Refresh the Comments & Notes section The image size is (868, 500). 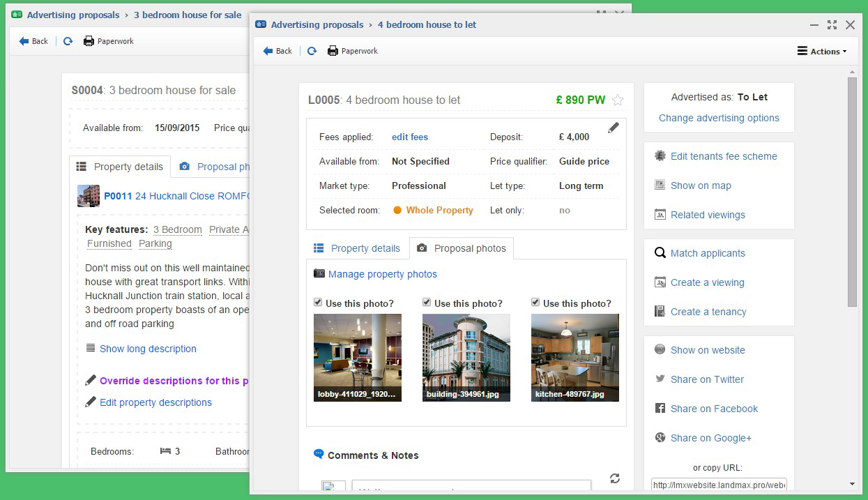click(x=614, y=478)
